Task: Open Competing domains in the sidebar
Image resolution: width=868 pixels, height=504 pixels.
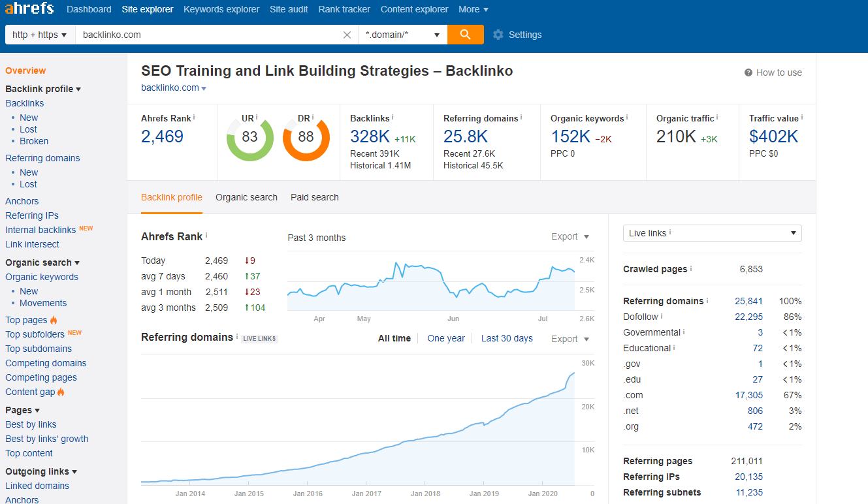Action: pos(46,363)
